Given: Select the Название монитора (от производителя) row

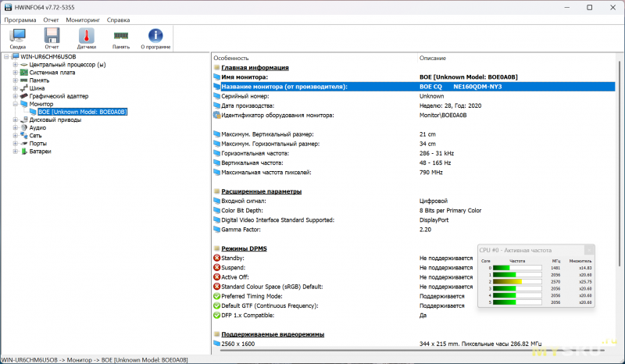Looking at the screenshot, I should click(x=414, y=87).
